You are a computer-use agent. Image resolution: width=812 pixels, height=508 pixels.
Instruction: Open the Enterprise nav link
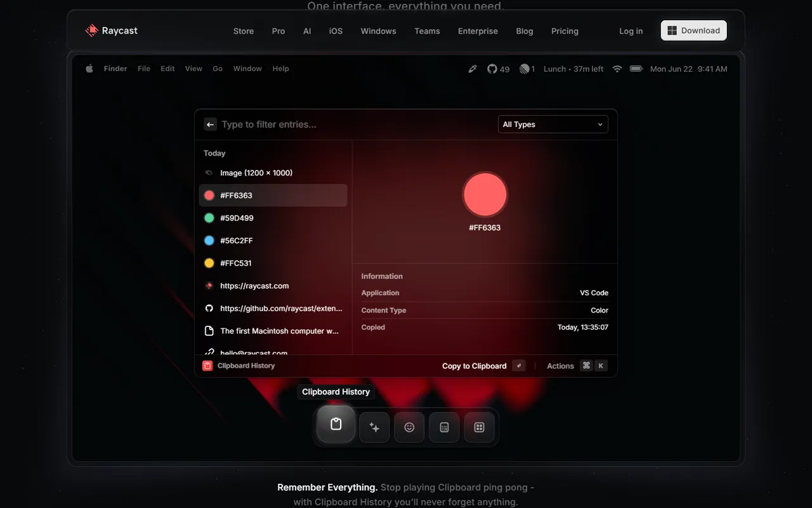pyautogui.click(x=478, y=31)
